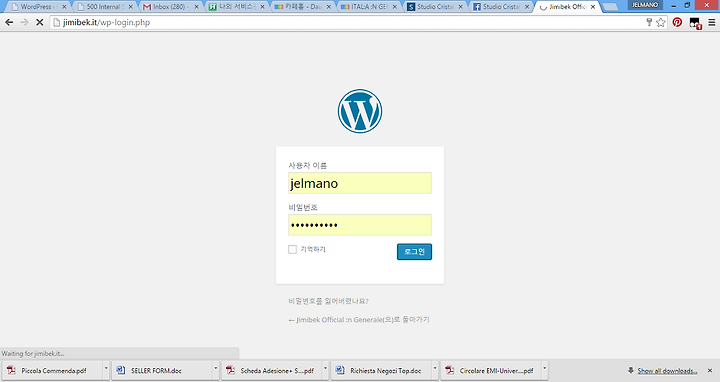Click the Pinterest extension icon
720x382 pixels.
point(677,22)
